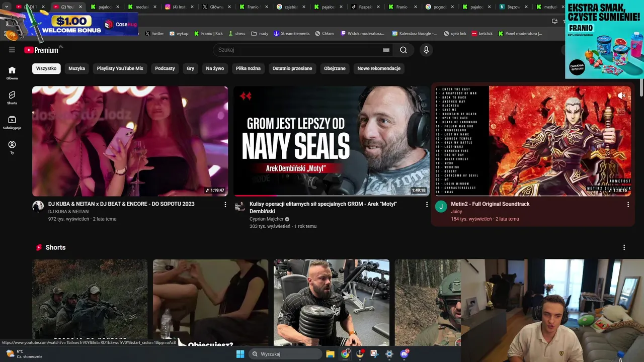The image size is (644, 362).
Task: Select Nowe rekomendacje chip
Action: point(379,68)
